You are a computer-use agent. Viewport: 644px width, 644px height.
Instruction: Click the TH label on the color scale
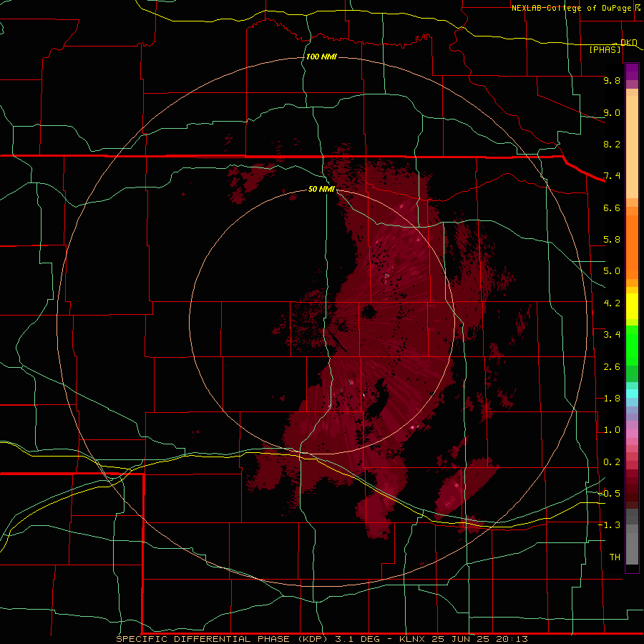[x=615, y=557]
